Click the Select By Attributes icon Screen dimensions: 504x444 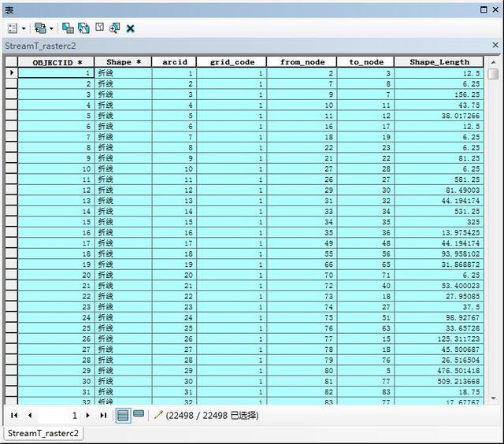(68, 28)
